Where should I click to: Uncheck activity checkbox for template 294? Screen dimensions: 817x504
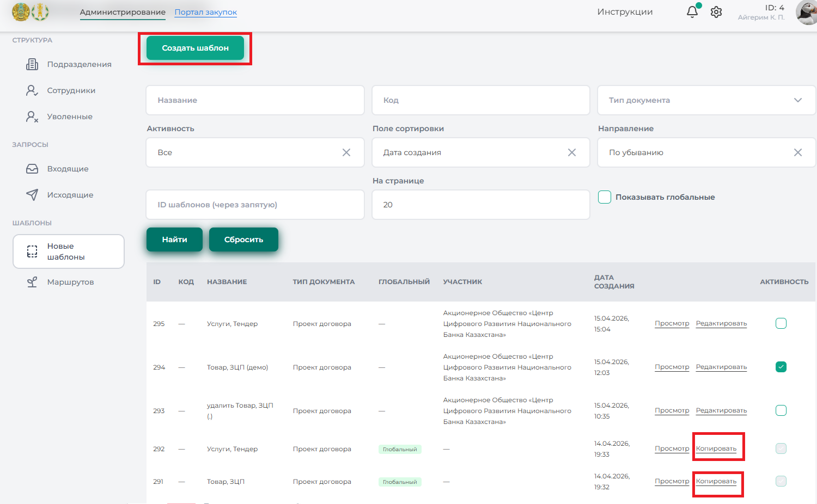pos(781,367)
